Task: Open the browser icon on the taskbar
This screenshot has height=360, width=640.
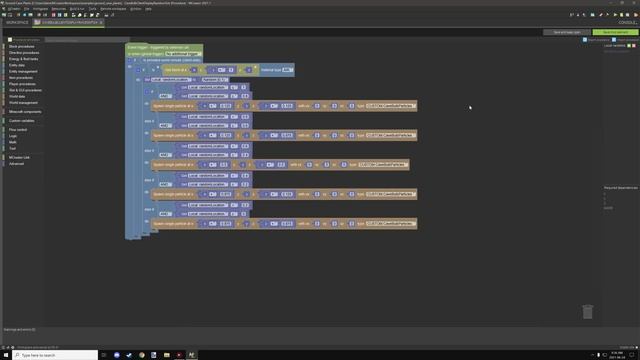Action: point(142,355)
